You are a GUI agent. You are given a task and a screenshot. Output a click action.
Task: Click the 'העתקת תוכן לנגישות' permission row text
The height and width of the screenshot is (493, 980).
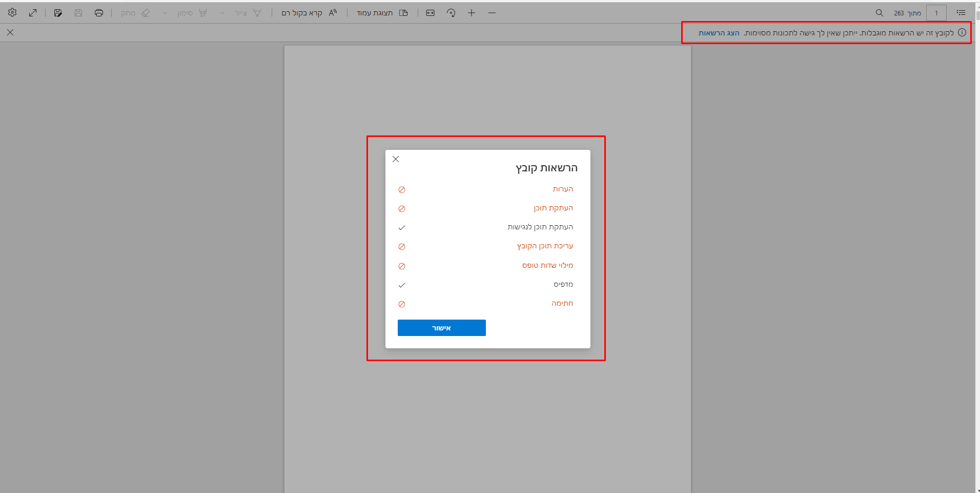pyautogui.click(x=540, y=227)
